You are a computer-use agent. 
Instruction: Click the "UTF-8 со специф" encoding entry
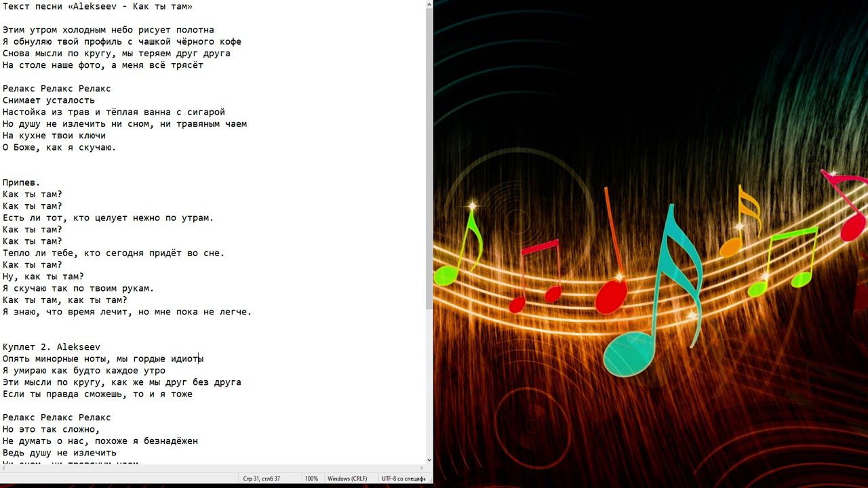pyautogui.click(x=403, y=479)
